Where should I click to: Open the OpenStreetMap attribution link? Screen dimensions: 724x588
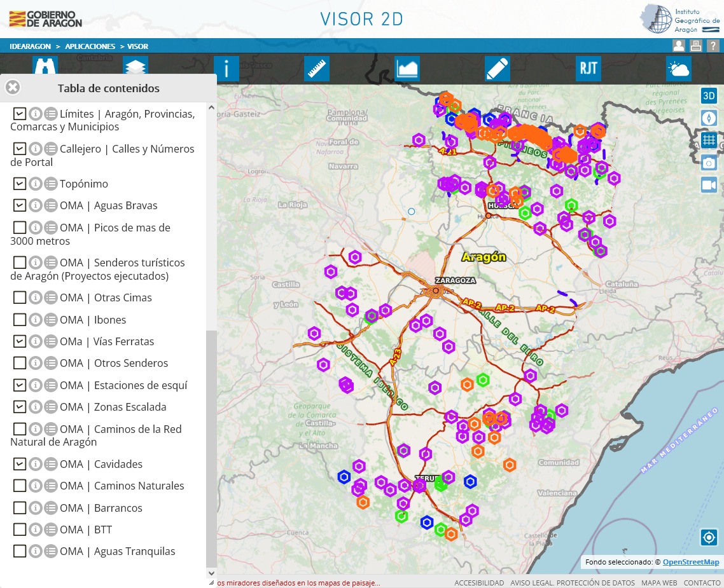(690, 562)
